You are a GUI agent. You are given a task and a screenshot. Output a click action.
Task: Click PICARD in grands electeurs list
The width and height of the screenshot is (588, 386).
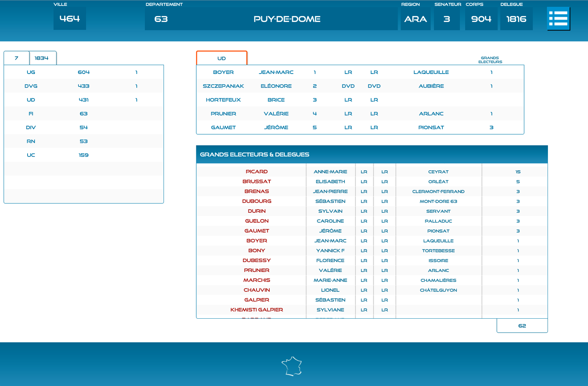(x=257, y=171)
